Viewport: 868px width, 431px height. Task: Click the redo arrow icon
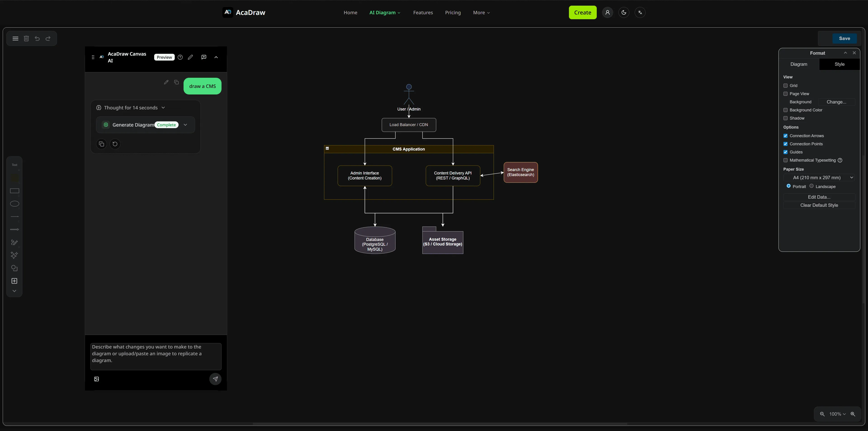48,38
